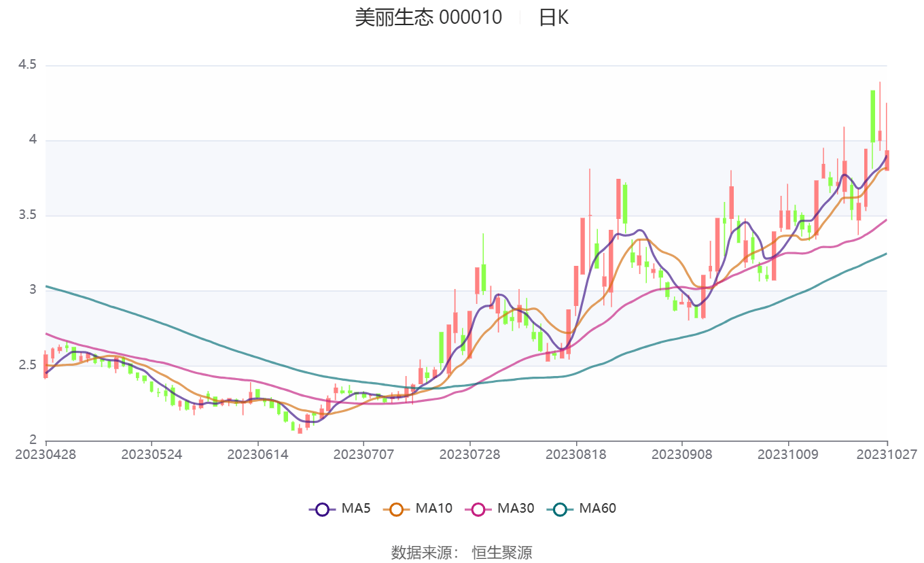Click the MA60 teal circle legend marker
924x563 pixels.
pyautogui.click(x=560, y=509)
